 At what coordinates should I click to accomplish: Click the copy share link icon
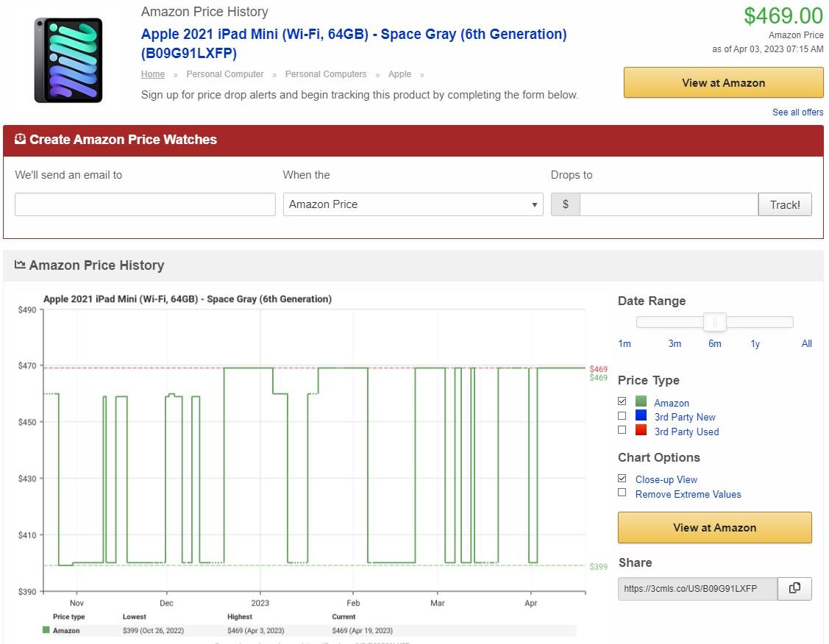point(794,588)
